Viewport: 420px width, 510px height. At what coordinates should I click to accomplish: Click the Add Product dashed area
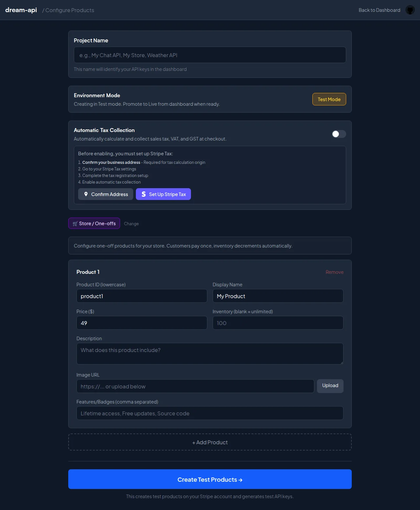pos(210,442)
